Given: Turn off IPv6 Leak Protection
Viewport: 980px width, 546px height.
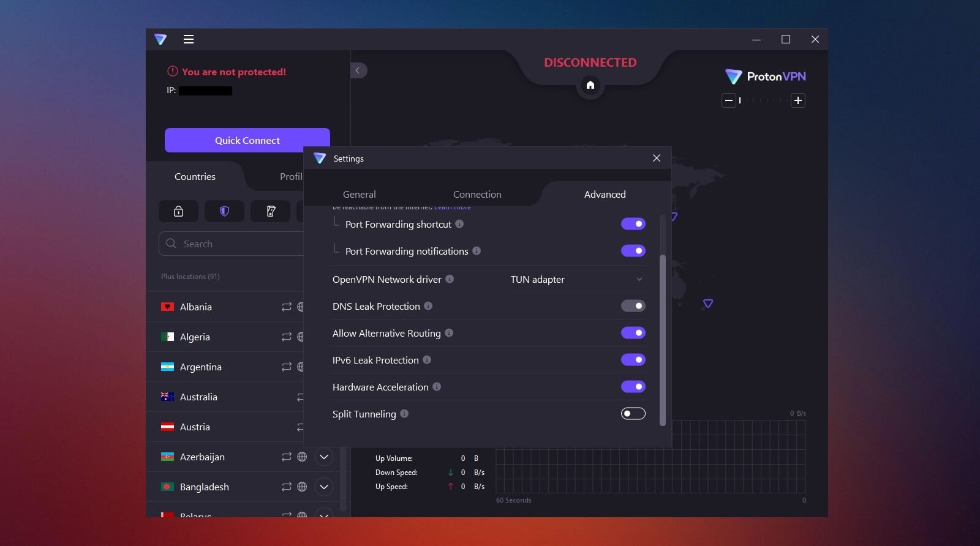Looking at the screenshot, I should [633, 360].
